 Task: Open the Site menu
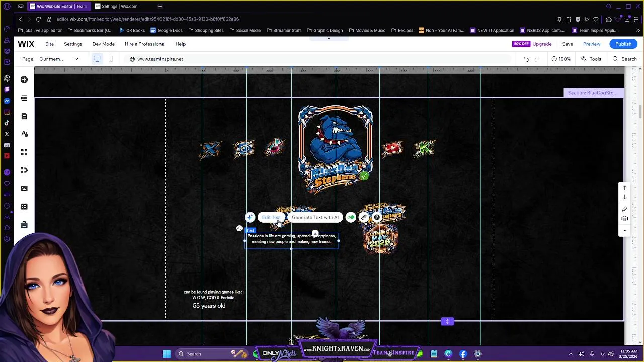[49, 44]
